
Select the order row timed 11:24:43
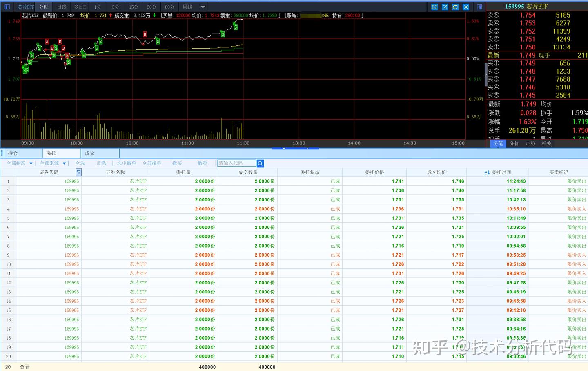pyautogui.click(x=294, y=181)
